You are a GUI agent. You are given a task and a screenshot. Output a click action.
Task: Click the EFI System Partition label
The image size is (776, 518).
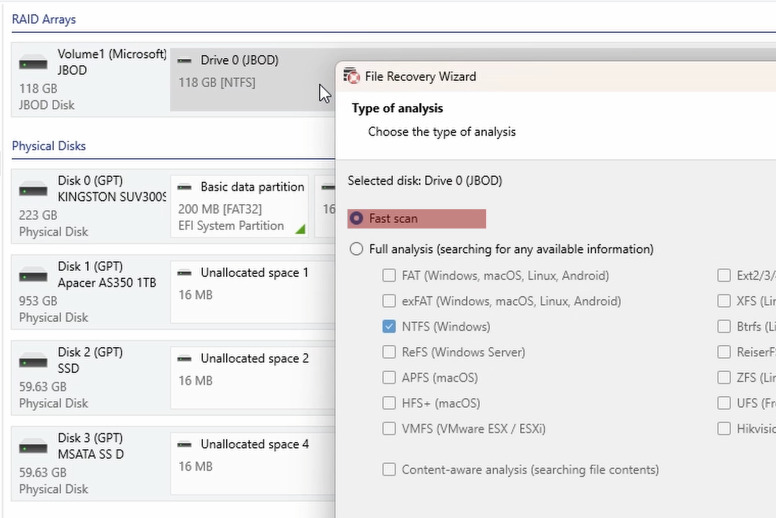(x=231, y=226)
